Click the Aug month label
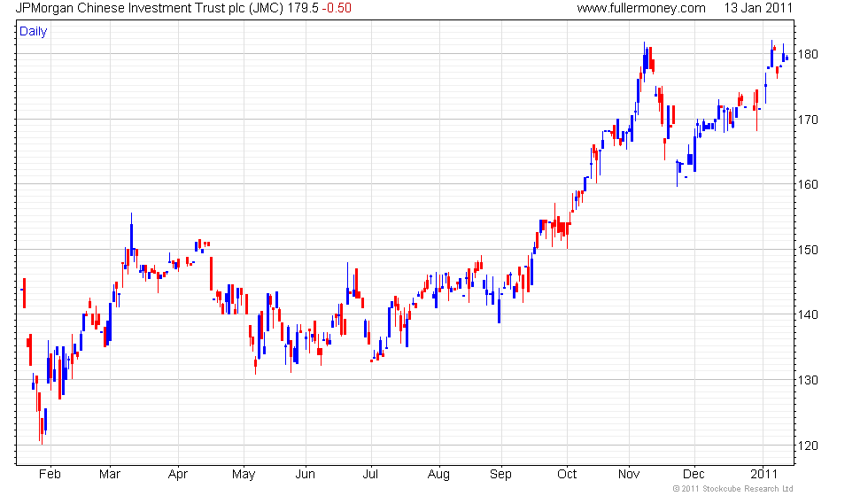Screen dimensions: 868x496 point(439,475)
